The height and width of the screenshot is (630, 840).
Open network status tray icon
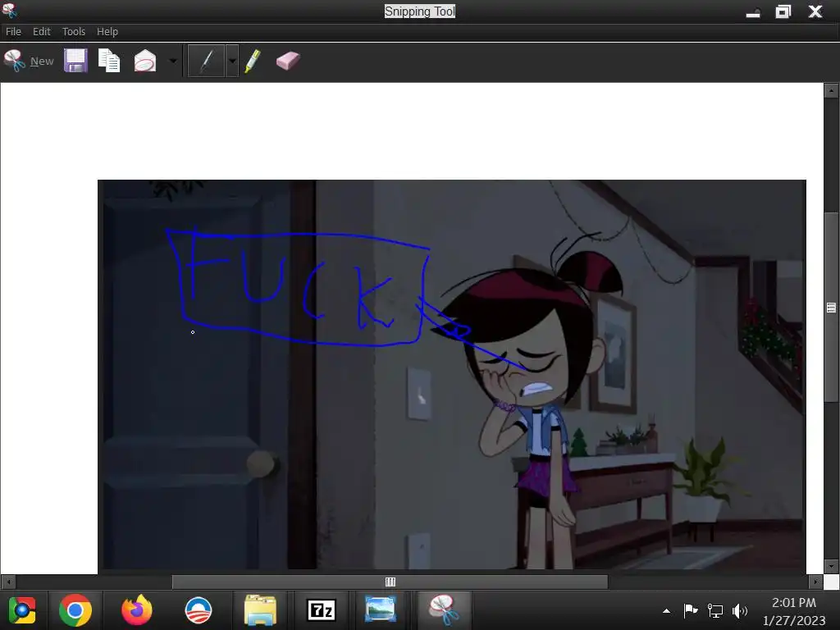pos(715,610)
